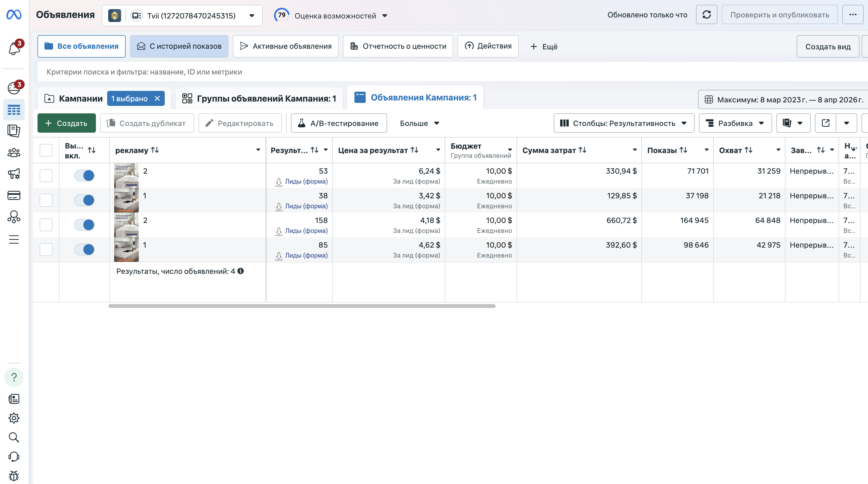Open the Tvii ad account dropdown

click(x=182, y=16)
